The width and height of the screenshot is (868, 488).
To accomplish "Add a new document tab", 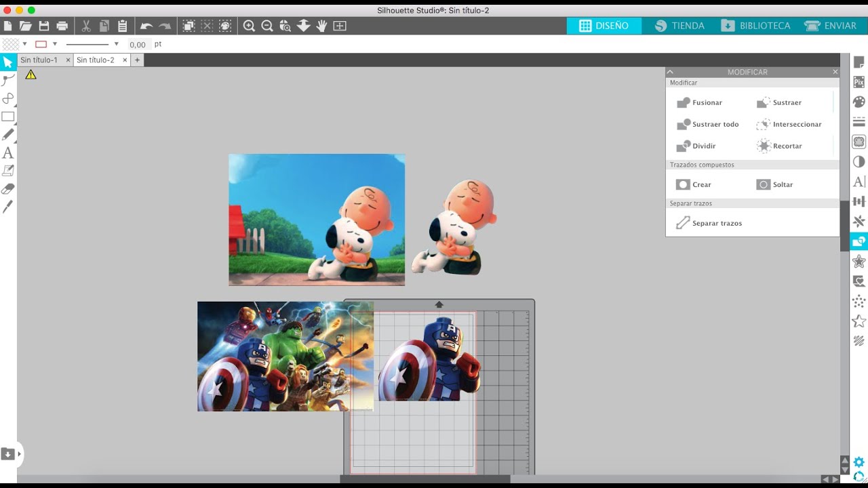I will [137, 60].
